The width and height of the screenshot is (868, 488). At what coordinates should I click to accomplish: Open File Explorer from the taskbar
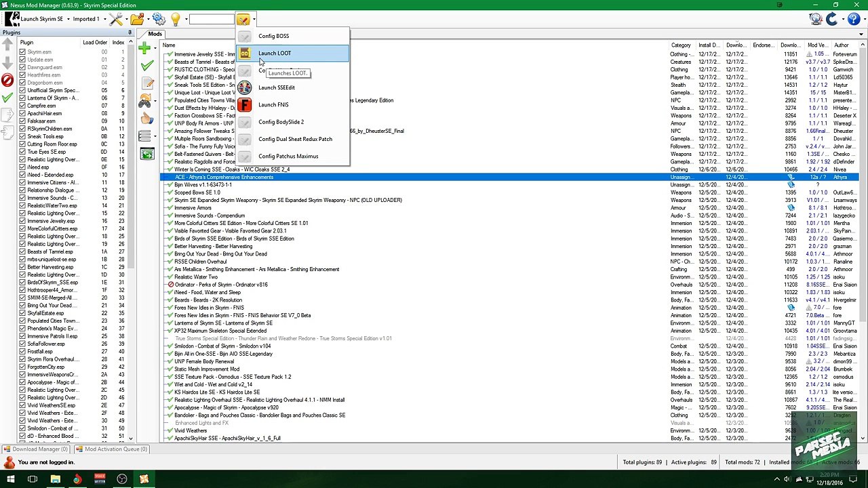point(56,480)
